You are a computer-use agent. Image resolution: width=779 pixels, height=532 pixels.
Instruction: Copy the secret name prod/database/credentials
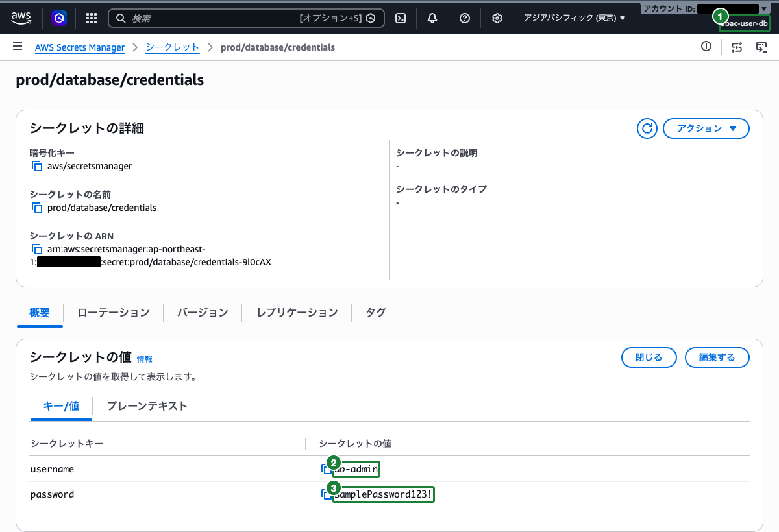37,208
